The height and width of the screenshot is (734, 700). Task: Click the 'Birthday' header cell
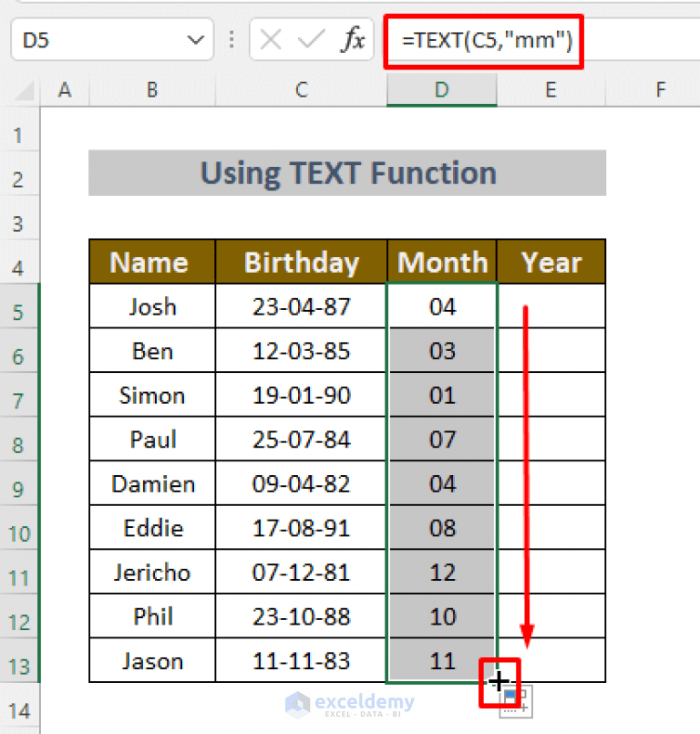pos(302,262)
